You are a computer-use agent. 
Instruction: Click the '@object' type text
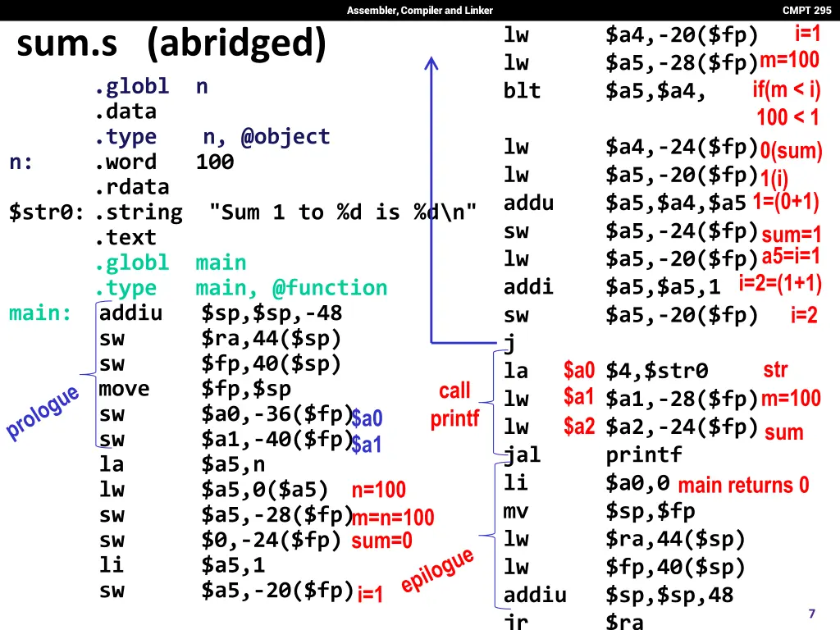tap(285, 137)
